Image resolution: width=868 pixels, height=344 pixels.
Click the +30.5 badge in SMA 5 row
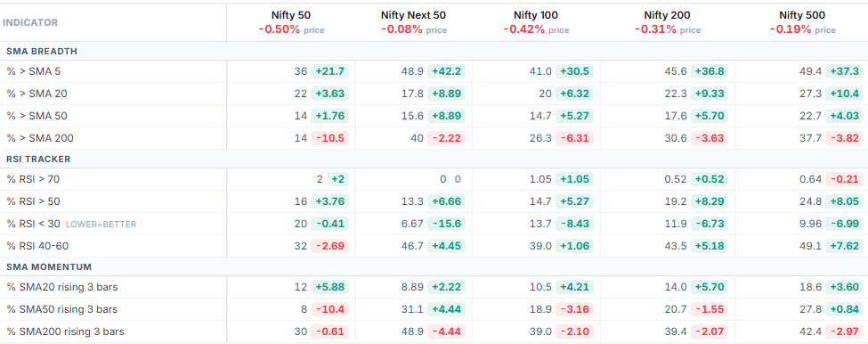574,71
